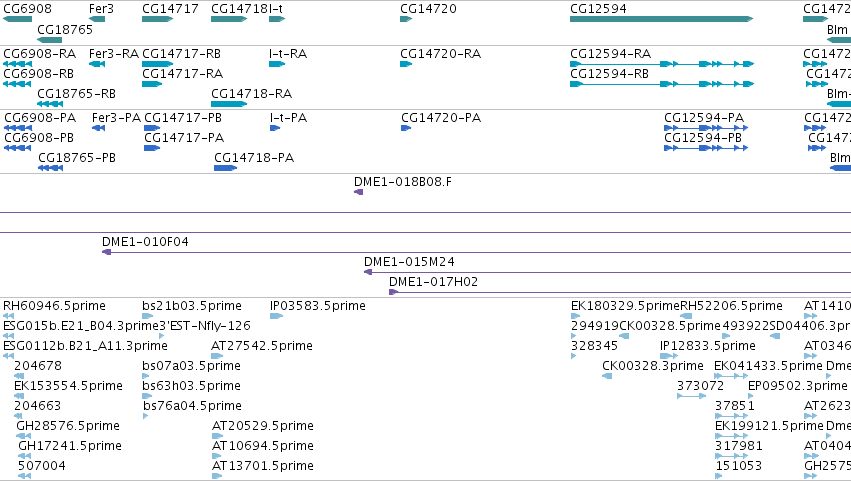Click EST entry 204663
851x481 pixels.
[37, 407]
